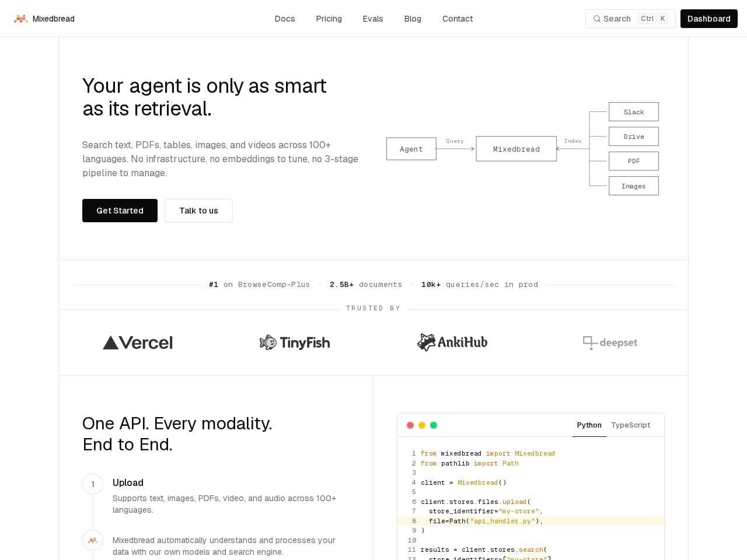Click the step 1 circle beside Upload

point(93,484)
